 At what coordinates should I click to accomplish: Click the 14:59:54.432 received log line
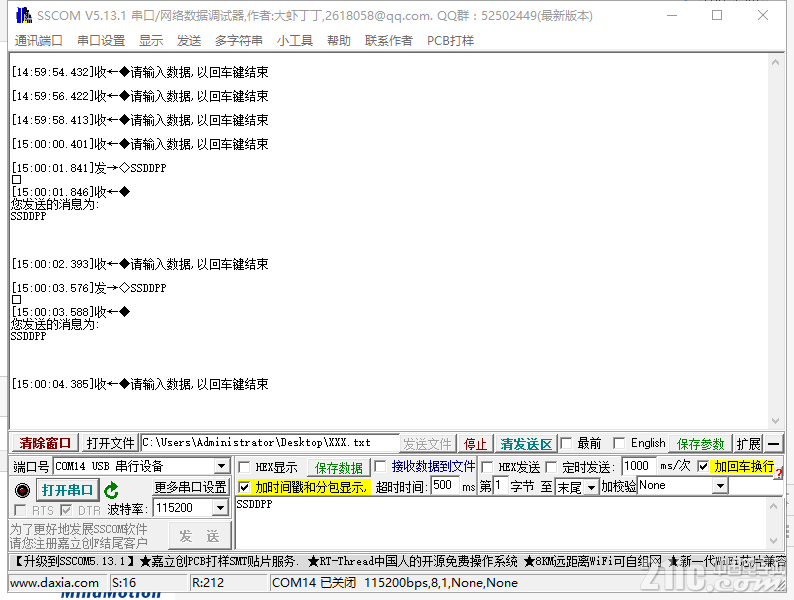(x=140, y=72)
